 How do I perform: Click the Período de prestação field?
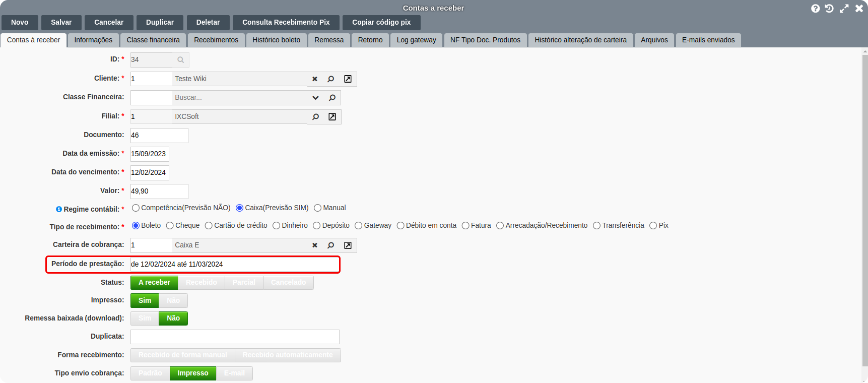point(235,265)
